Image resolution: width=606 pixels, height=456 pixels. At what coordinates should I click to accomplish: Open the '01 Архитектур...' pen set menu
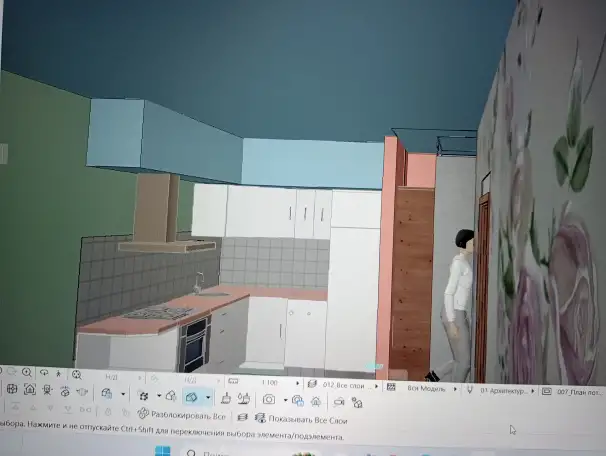click(x=502, y=391)
